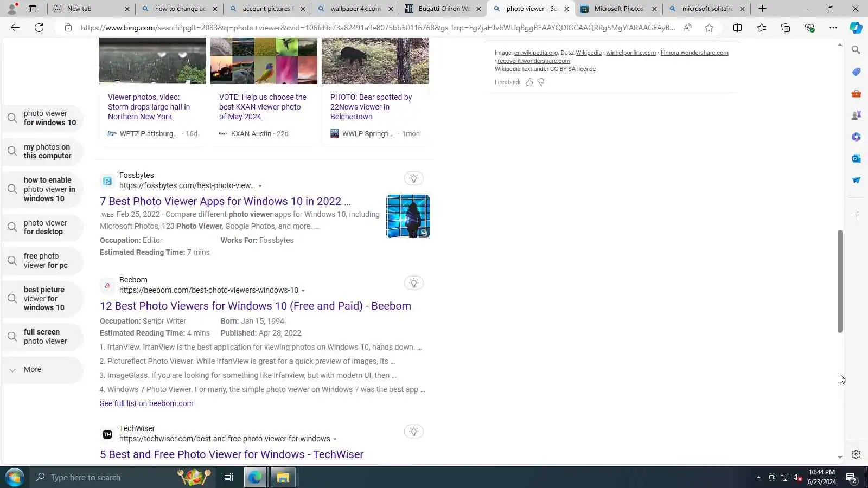Open storm hail news thumbnail
The width and height of the screenshot is (868, 488).
click(152, 61)
